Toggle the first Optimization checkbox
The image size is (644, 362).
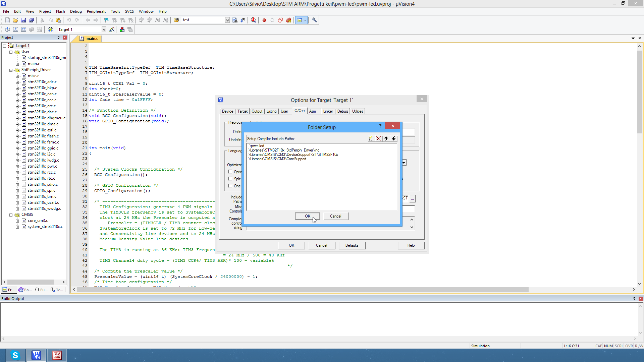coord(230,172)
